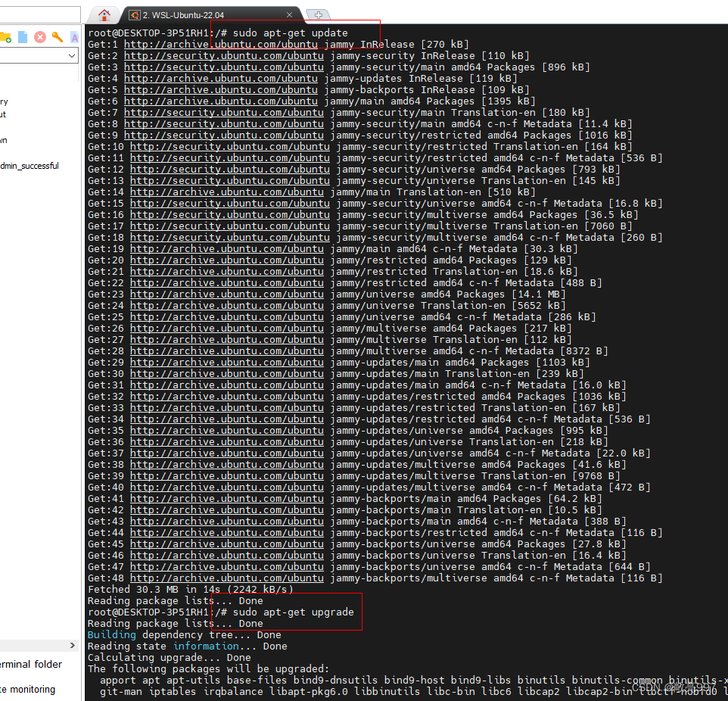Click the 'sudo apt-get update' command text
Image resolution: width=728 pixels, height=701 pixels.
290,33
